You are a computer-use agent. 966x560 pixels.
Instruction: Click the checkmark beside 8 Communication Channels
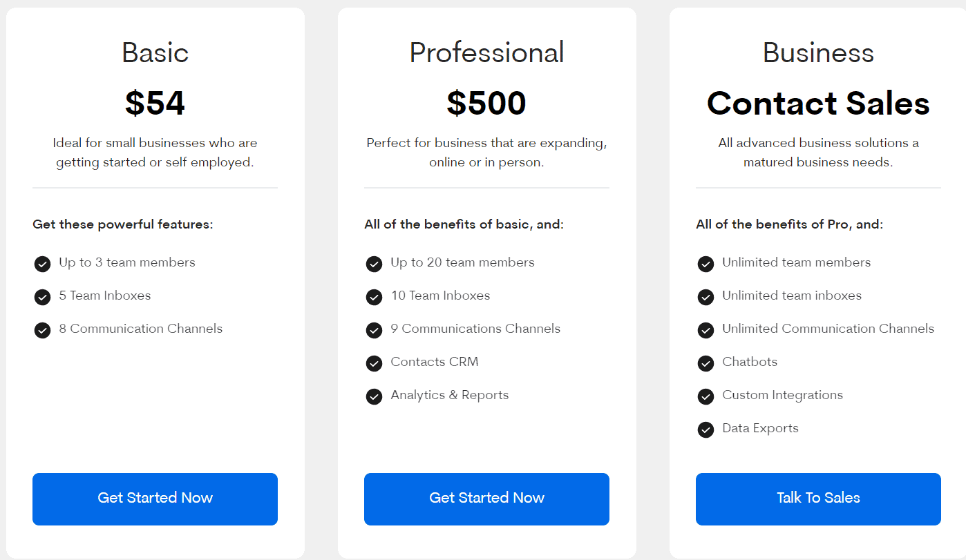42,330
